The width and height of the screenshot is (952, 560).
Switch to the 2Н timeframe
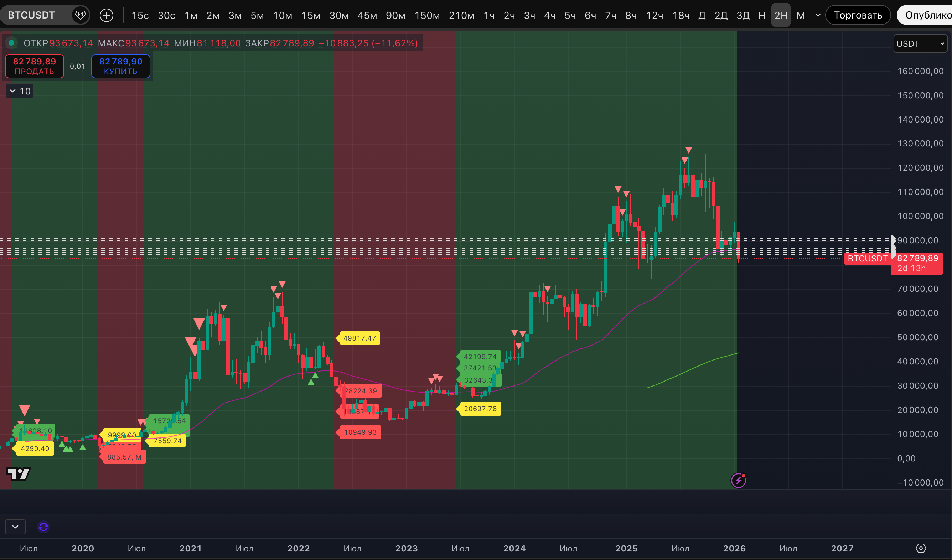pos(781,15)
